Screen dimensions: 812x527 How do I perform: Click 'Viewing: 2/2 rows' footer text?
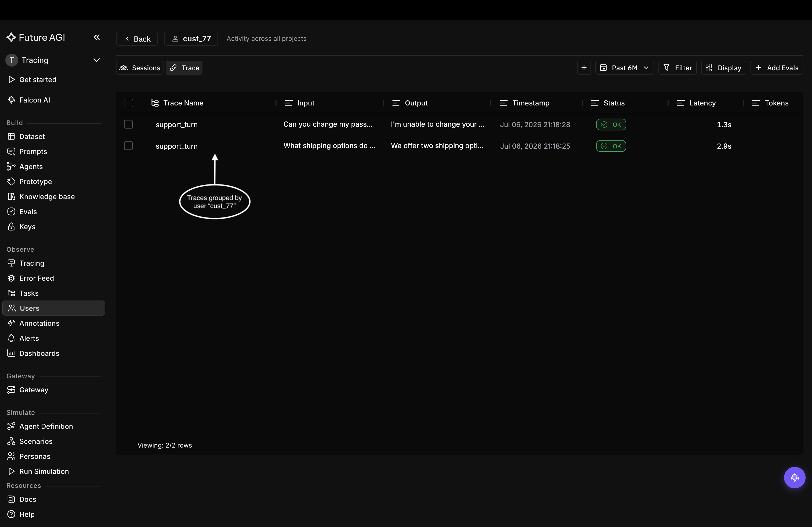165,445
